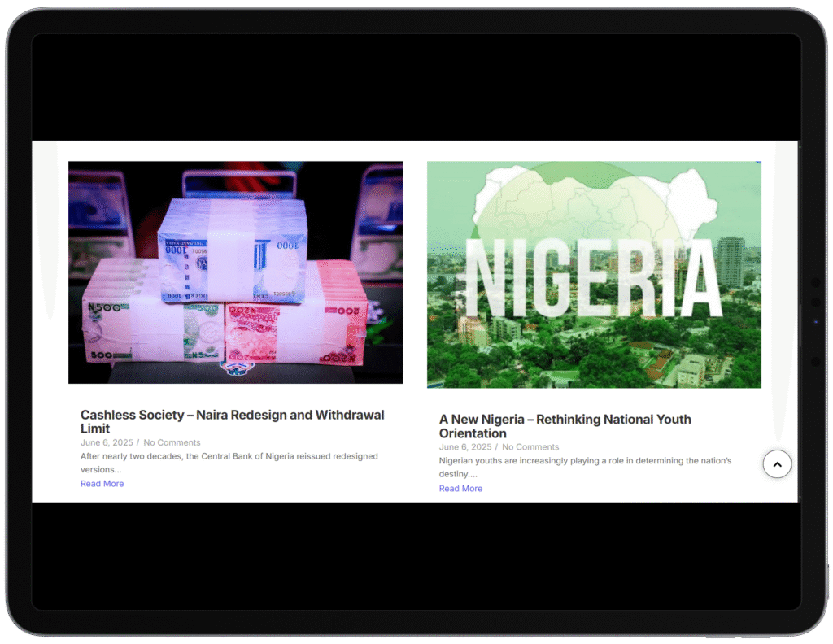Screen dimensions: 833x644
Task: Click Read More under Cashless Society
Action: tap(102, 484)
